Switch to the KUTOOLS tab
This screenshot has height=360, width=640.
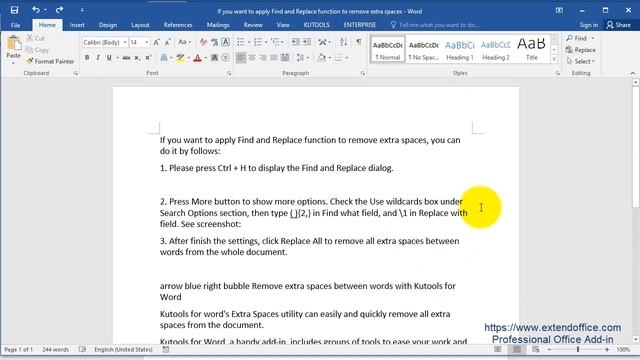click(x=316, y=25)
